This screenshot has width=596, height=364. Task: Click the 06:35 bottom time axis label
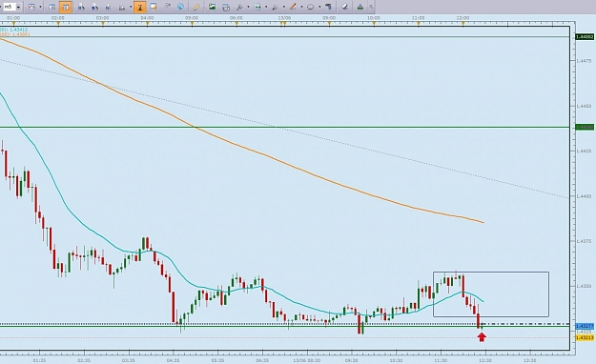tap(262, 360)
